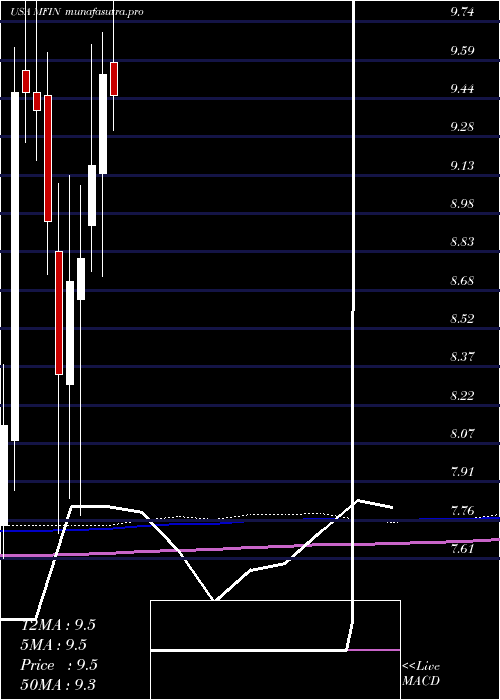Click the 9.74 price axis label

462,12
